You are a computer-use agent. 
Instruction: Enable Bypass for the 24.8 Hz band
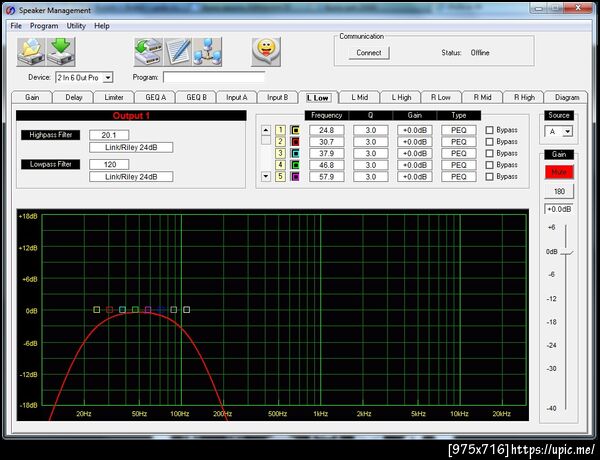[x=489, y=131]
